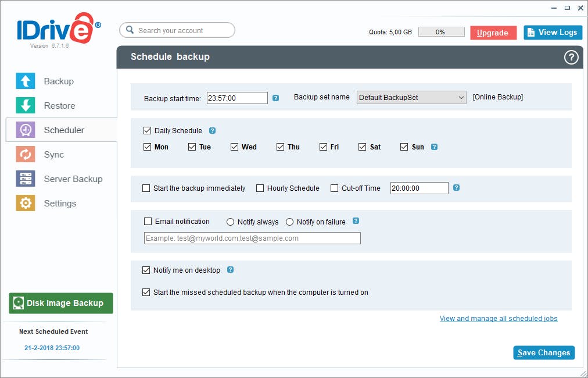The image size is (588, 378).
Task: Click the Save Changes button
Action: (544, 353)
